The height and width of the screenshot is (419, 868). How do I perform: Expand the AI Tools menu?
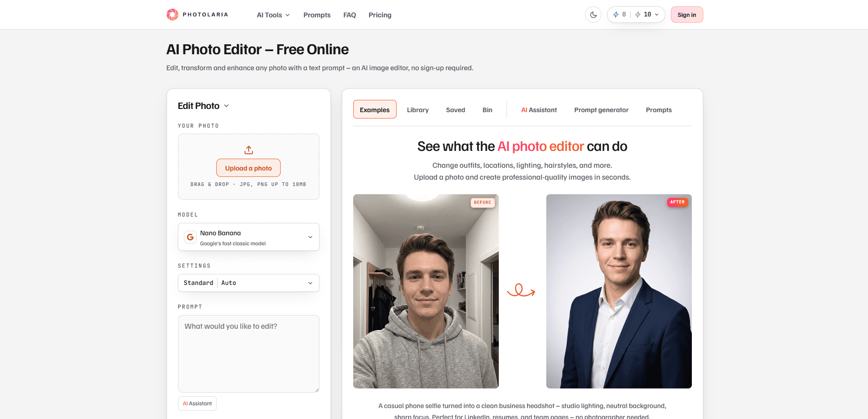click(273, 15)
